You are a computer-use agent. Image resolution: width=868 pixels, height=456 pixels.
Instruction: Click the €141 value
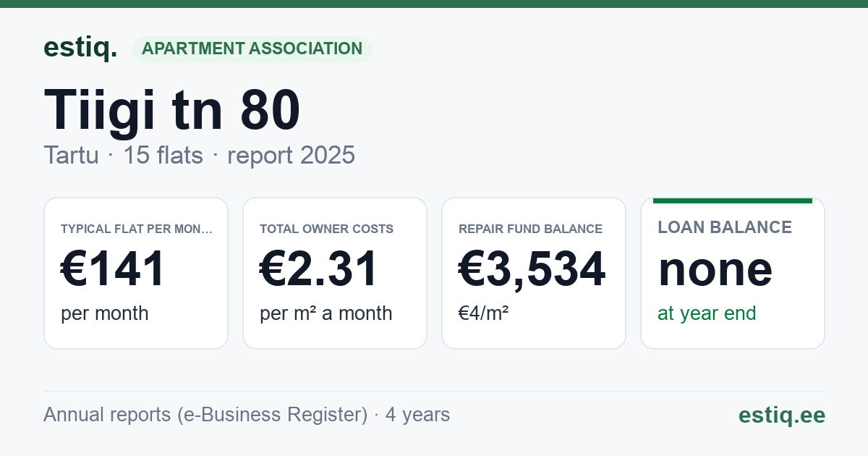click(x=114, y=269)
